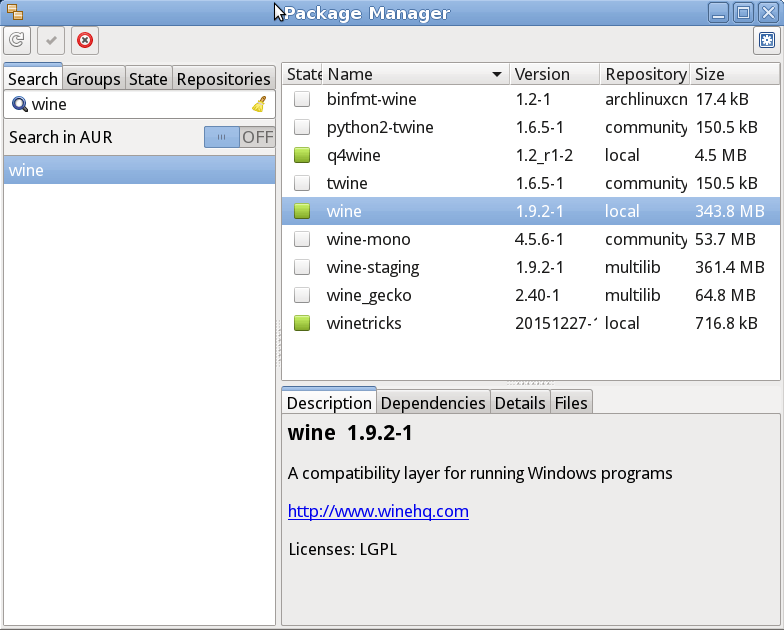Click the apply changes checkmark icon
Viewport: 784px width, 630px height.
pyautogui.click(x=51, y=40)
